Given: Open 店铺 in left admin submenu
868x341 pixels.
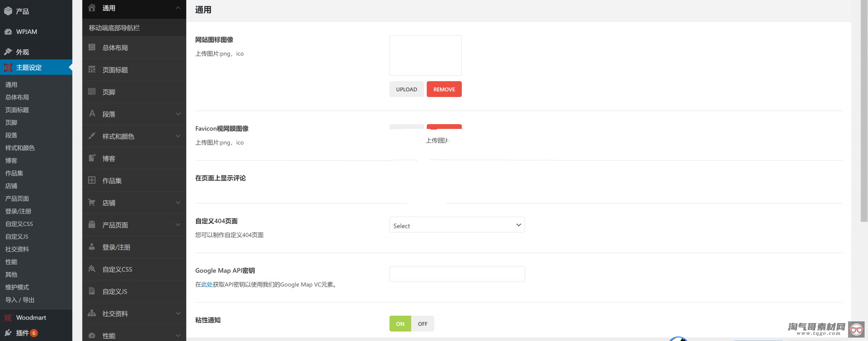Looking at the screenshot, I should (x=11, y=186).
